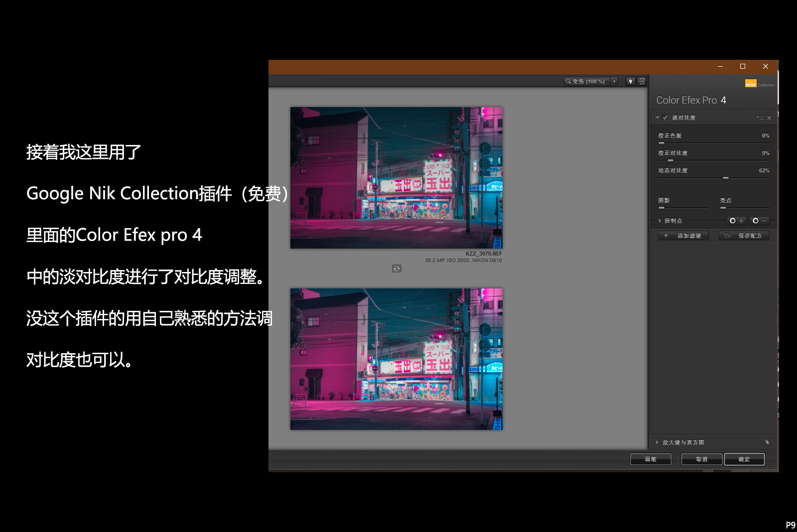Open the 淡对比度 filter options menu
The height and width of the screenshot is (532, 797).
pyautogui.click(x=761, y=118)
